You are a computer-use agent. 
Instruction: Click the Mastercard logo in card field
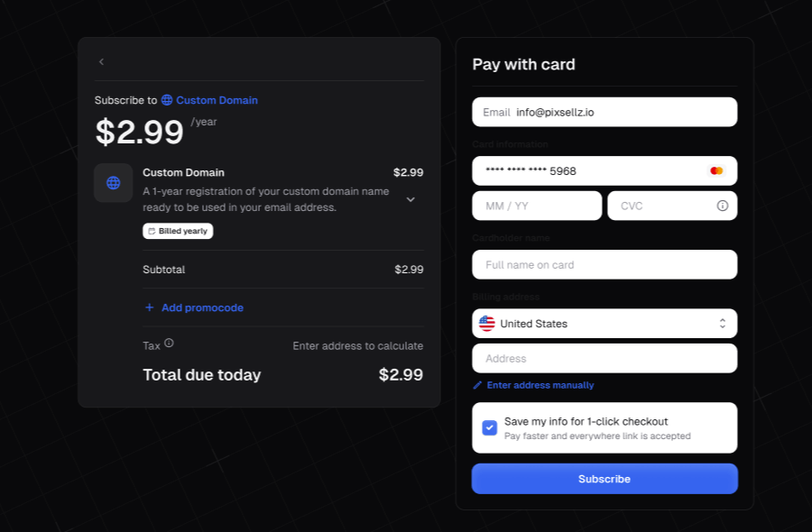(x=716, y=170)
